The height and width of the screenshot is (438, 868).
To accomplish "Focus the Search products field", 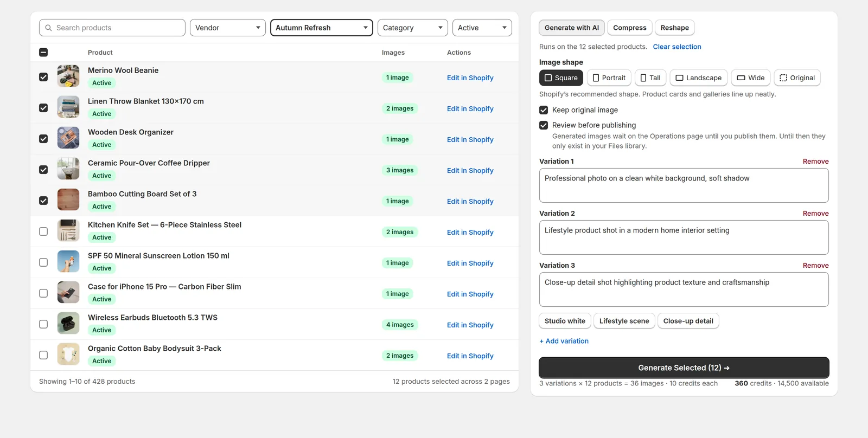I will tap(112, 28).
